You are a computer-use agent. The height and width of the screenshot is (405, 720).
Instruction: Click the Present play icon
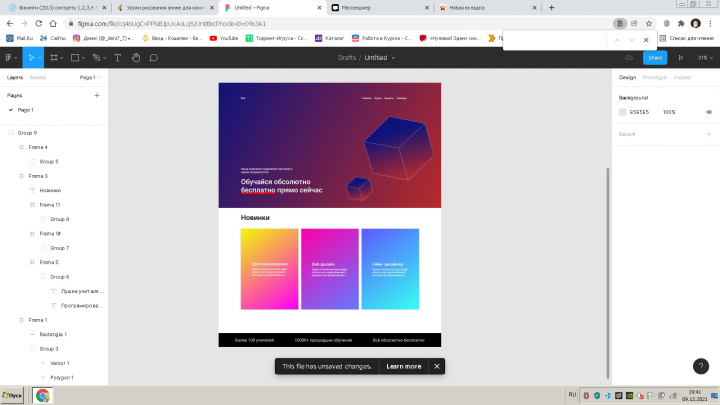(681, 58)
